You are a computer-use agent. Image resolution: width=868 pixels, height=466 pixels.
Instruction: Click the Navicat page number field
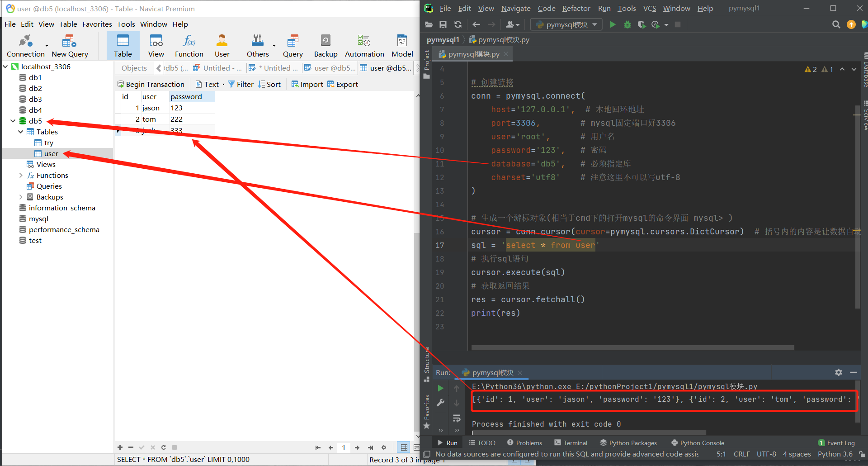click(x=344, y=447)
